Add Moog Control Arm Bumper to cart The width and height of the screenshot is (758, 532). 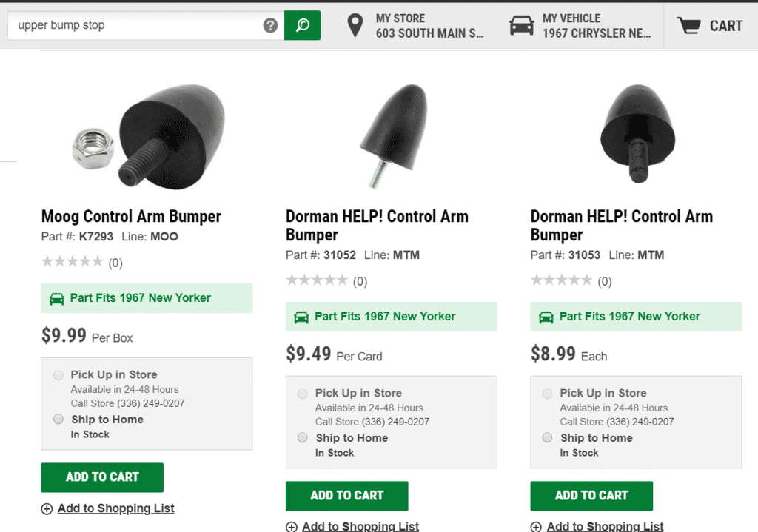coord(102,477)
